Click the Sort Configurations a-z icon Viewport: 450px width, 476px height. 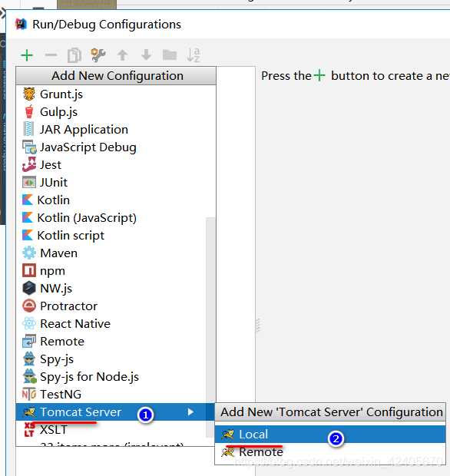pos(193,55)
